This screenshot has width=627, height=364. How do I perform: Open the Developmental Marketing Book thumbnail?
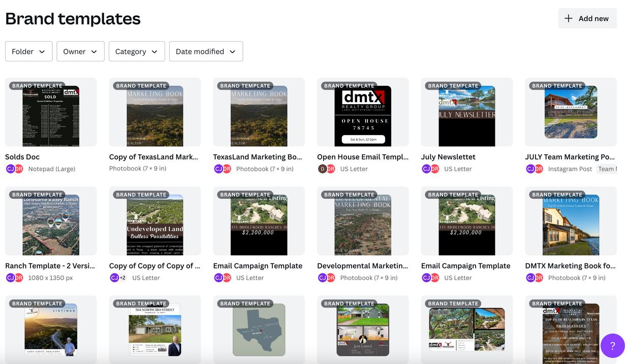click(x=363, y=221)
